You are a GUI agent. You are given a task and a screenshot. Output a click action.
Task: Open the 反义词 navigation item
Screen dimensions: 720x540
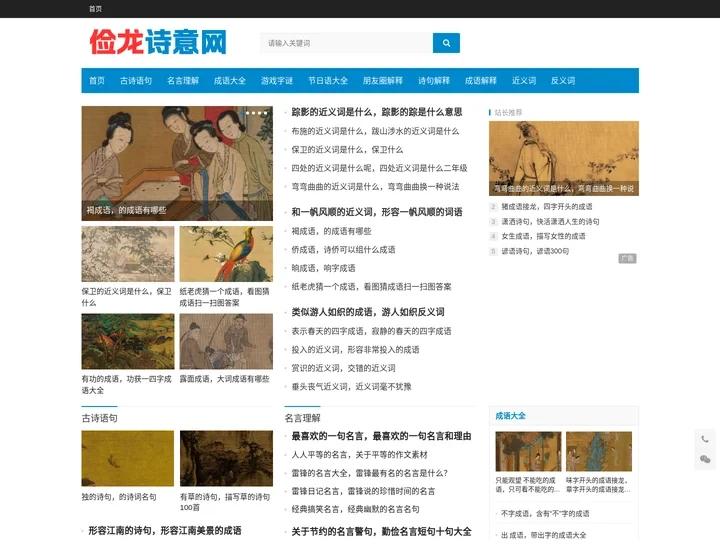tap(563, 81)
